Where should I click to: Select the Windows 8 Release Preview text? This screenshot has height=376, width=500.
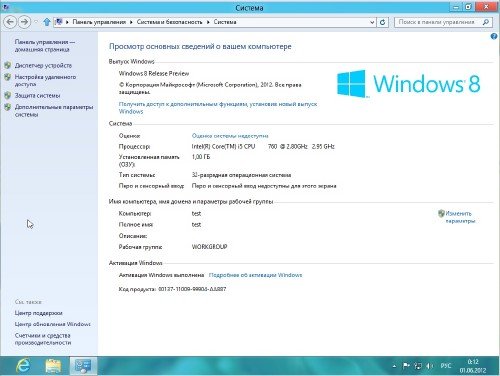(154, 73)
